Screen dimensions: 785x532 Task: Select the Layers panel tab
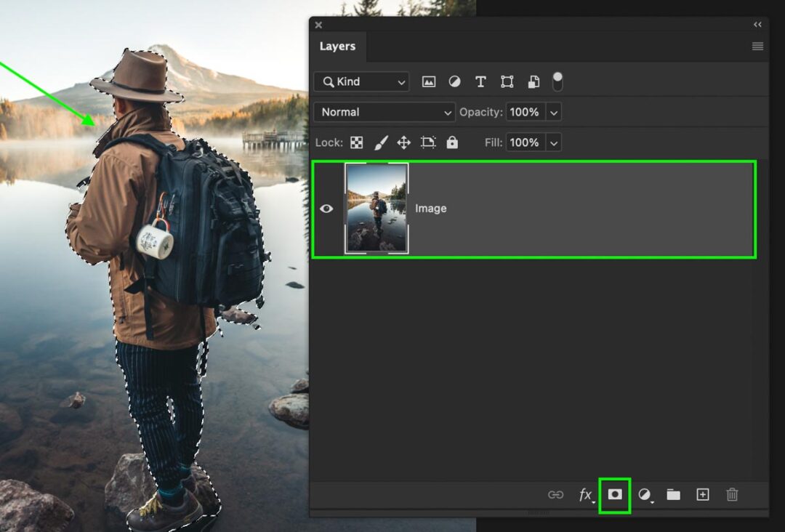coord(337,46)
